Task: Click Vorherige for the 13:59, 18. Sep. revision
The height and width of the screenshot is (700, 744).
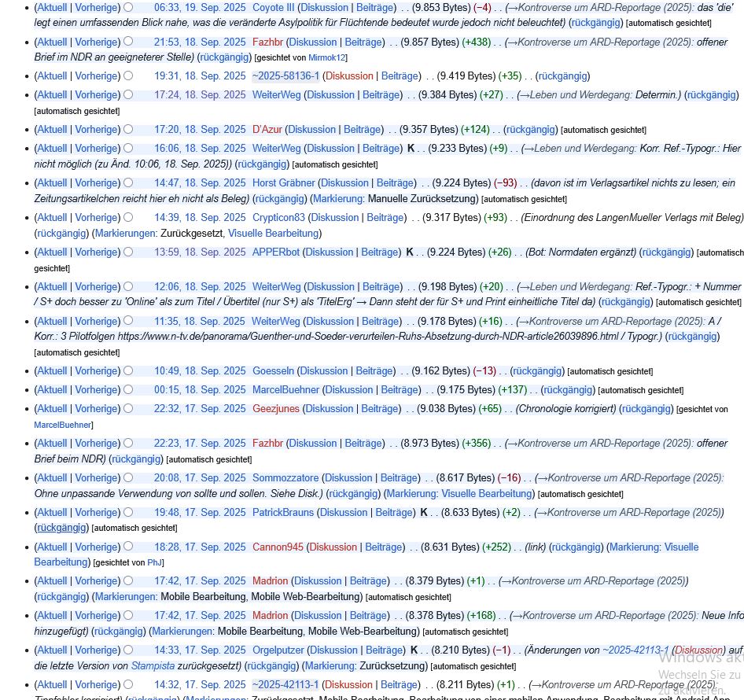Action: [x=97, y=252]
